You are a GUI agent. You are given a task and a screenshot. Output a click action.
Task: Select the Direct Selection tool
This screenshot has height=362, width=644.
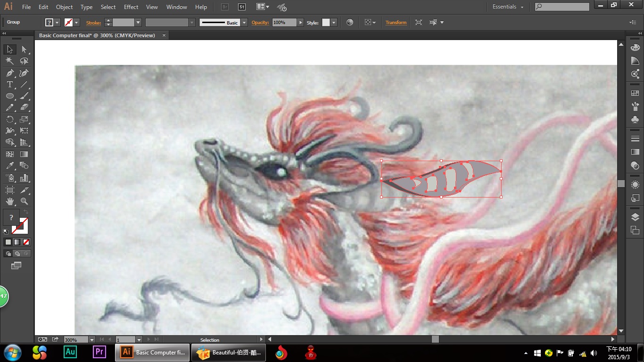(x=25, y=49)
